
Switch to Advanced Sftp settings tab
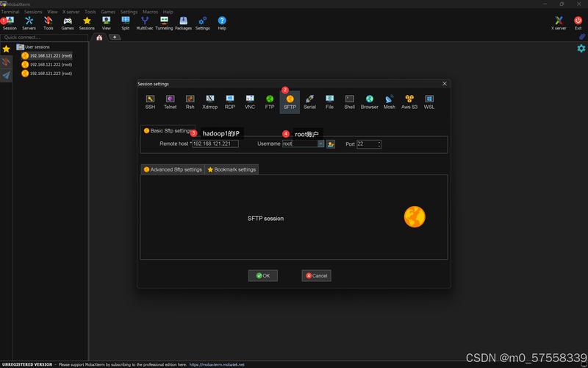173,170
